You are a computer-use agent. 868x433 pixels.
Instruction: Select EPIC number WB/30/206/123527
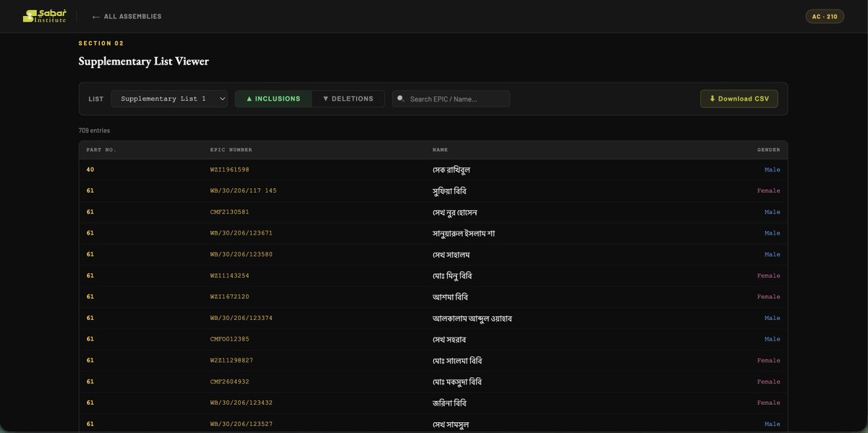pos(241,424)
